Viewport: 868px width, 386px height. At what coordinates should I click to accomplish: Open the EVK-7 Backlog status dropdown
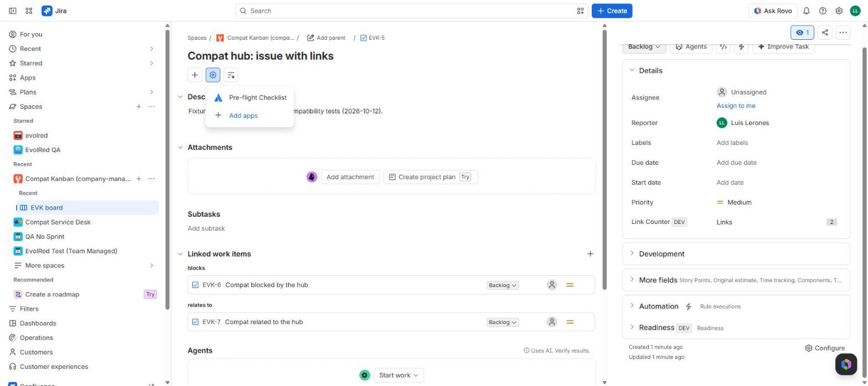pos(503,322)
